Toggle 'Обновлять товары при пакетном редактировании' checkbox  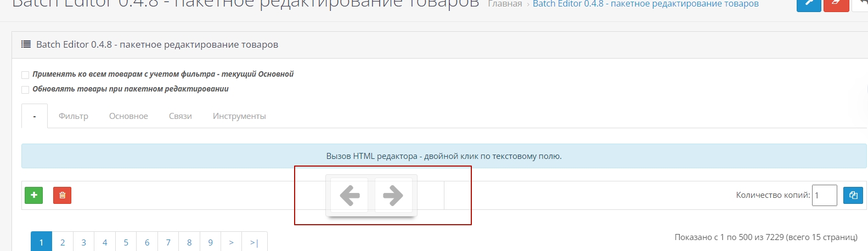25,89
